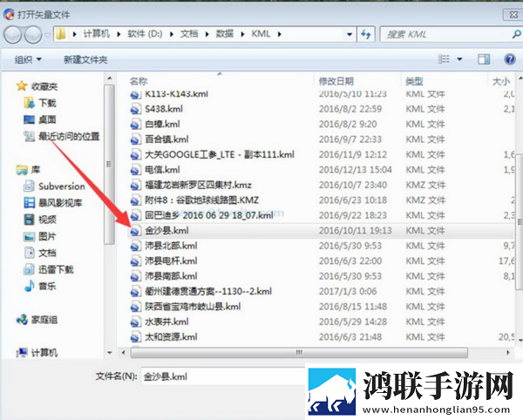Open the address bar history dropdown
The width and height of the screenshot is (523, 420).
350,34
